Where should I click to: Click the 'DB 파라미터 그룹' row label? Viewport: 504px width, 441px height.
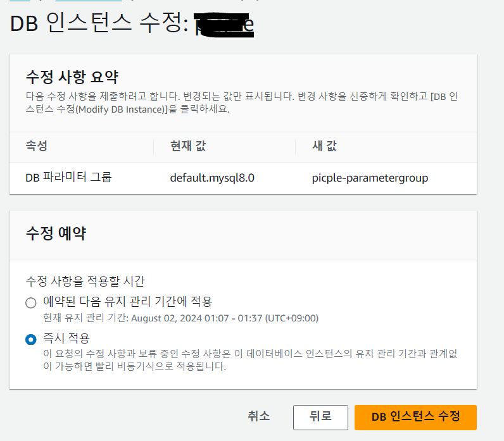point(68,178)
